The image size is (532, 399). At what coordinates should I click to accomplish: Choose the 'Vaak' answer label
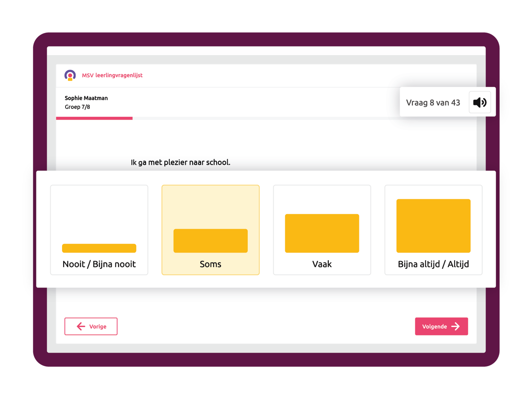(322, 264)
